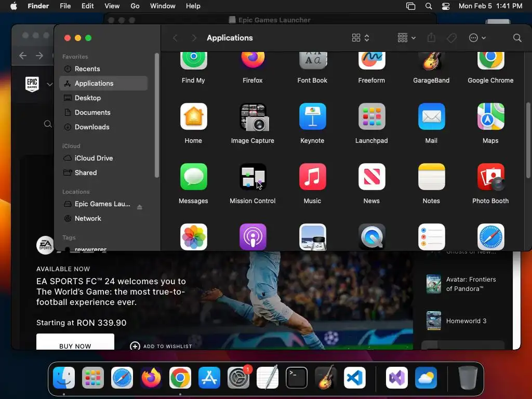Select the Music app icon
Screen dimensions: 532x399
(312, 177)
